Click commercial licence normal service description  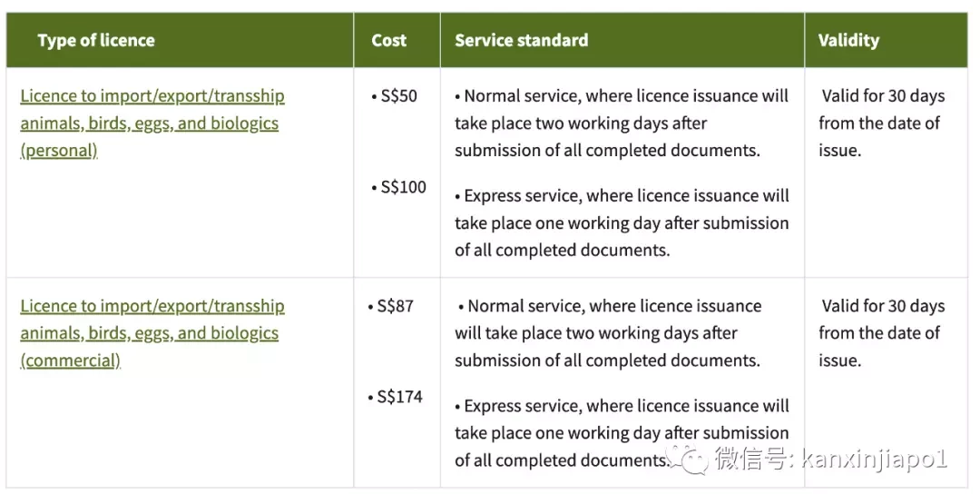tap(608, 333)
